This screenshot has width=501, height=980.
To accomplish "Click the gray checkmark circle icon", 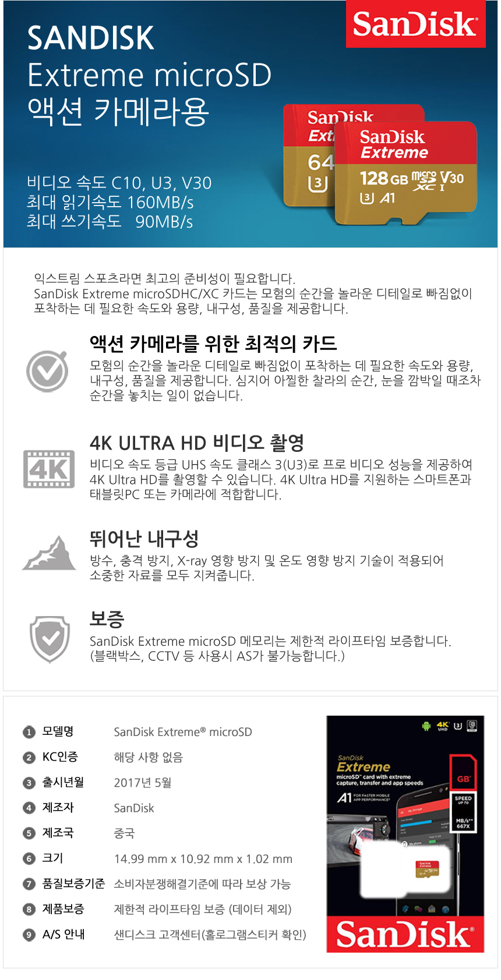I will coord(48,371).
